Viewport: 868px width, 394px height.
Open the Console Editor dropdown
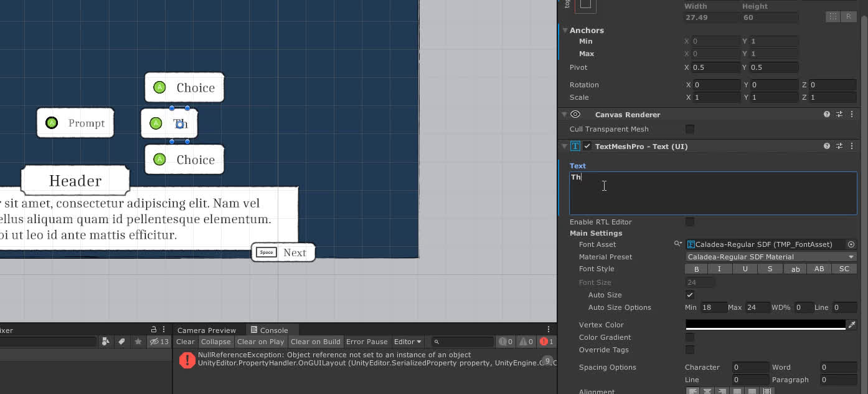pos(407,342)
